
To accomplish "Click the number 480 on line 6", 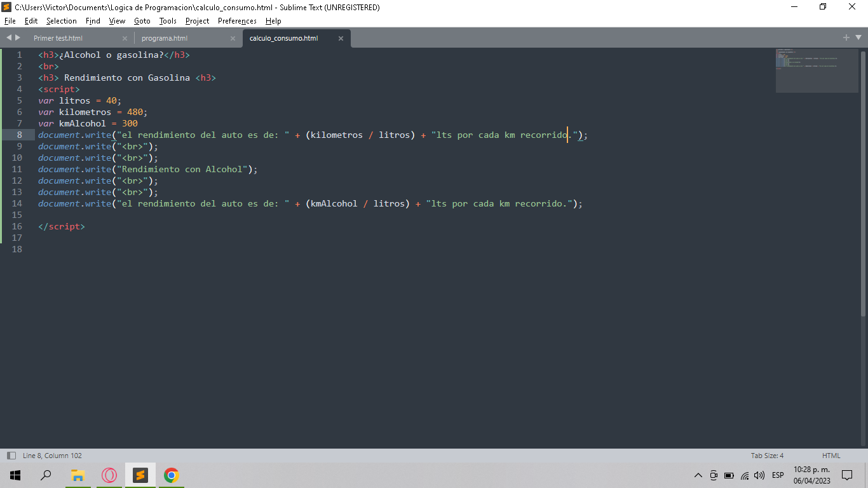I will (135, 112).
